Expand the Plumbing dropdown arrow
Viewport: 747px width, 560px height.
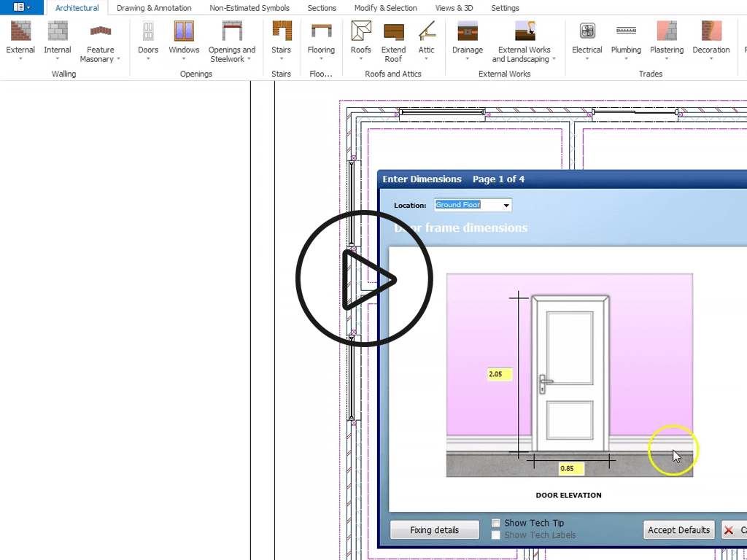(626, 59)
